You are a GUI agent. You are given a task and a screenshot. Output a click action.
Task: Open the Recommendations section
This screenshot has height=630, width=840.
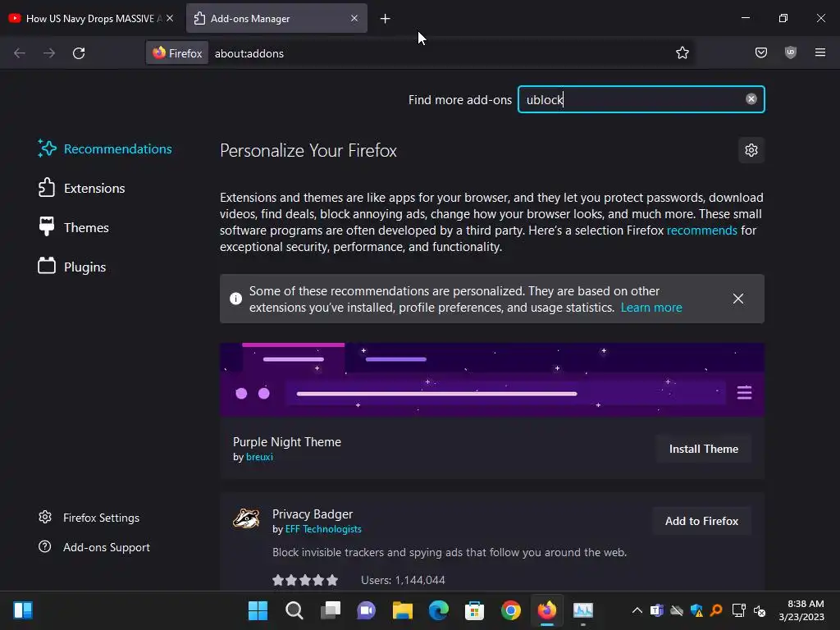click(x=105, y=149)
